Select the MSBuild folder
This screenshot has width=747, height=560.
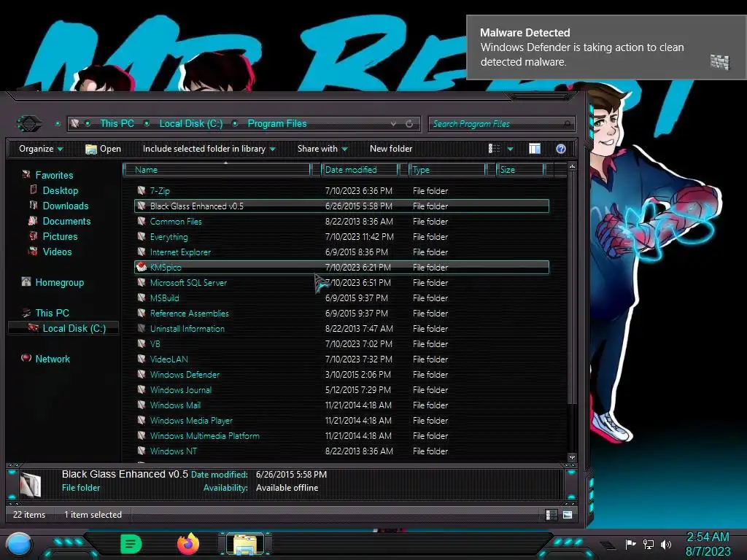tap(164, 298)
